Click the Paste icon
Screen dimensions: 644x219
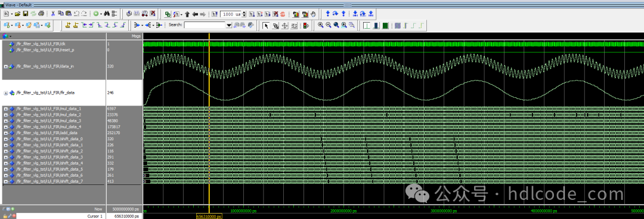click(69, 14)
